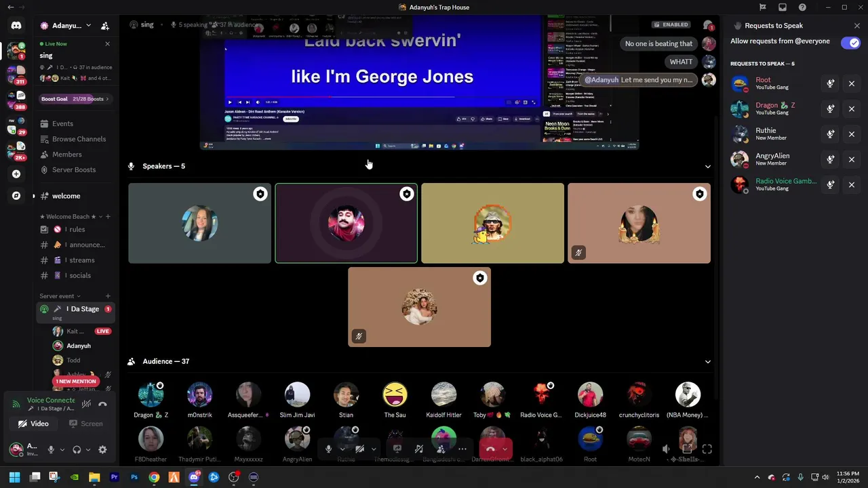868x488 pixels.
Task: Open the Members list entry
Action: [x=76, y=155]
